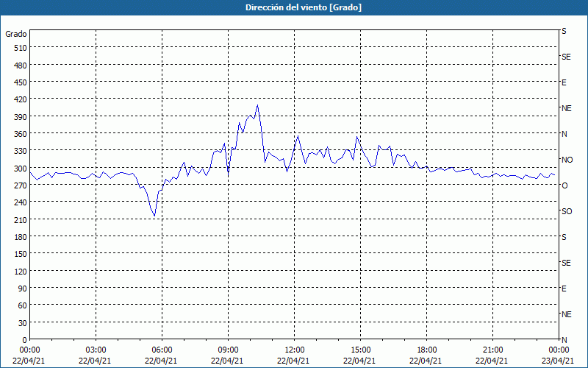Select the "S" compass label level with 180
This screenshot has width=588, height=368.
pyautogui.click(x=564, y=237)
